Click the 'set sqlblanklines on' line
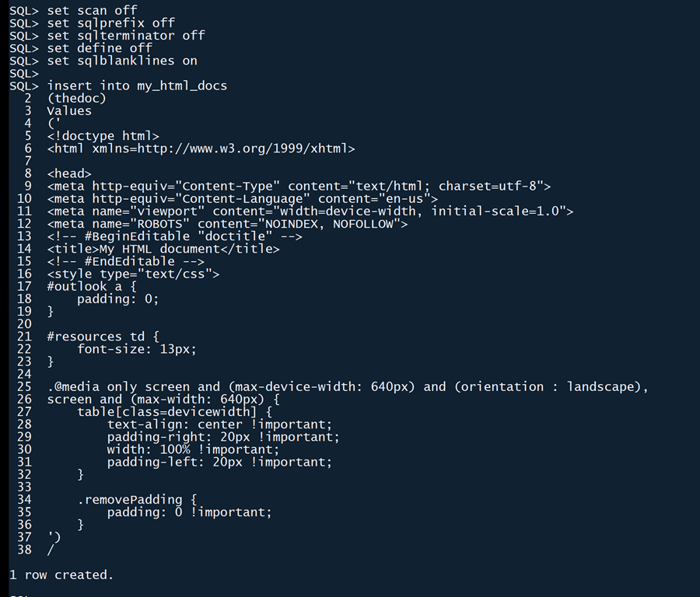700x597 pixels. [x=122, y=61]
